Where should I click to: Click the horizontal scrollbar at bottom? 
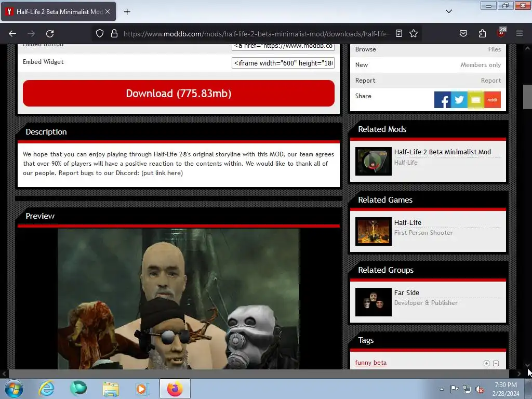click(259, 374)
